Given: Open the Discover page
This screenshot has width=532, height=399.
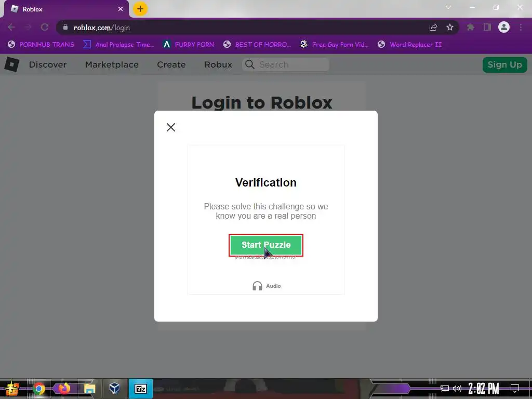Looking at the screenshot, I should [x=48, y=64].
